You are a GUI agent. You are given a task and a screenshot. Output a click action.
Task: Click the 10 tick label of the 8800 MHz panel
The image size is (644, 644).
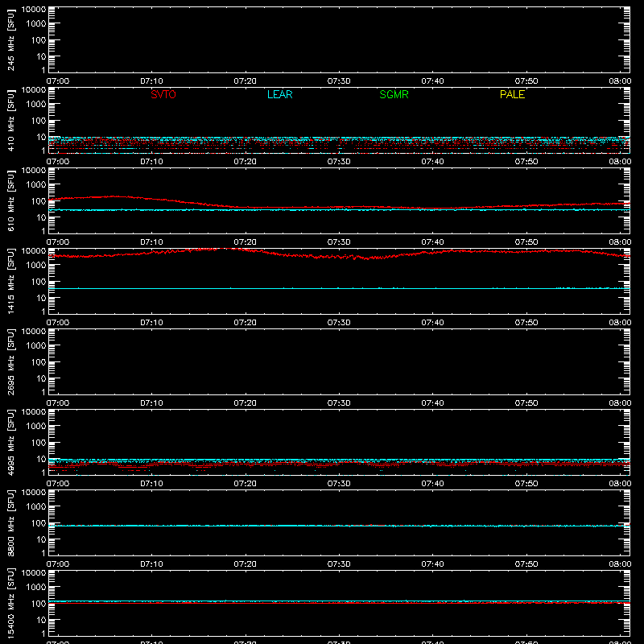pyautogui.click(x=41, y=539)
